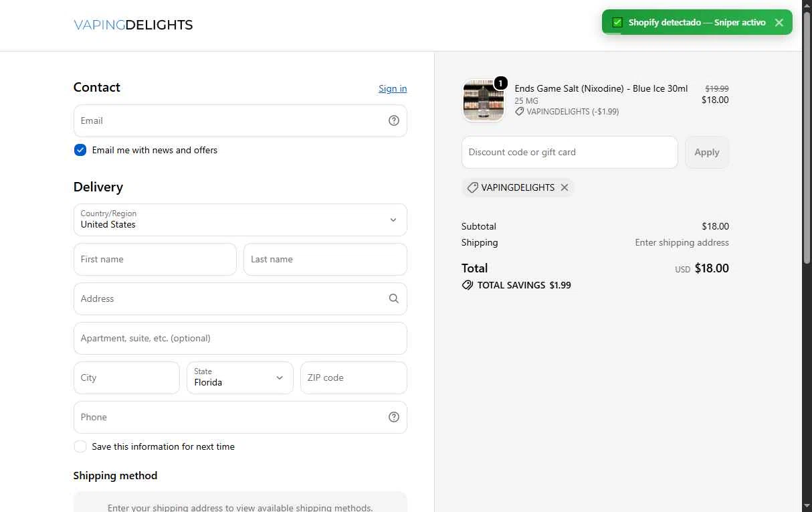Open the Country/Region dropdown
Image resolution: width=812 pixels, height=512 pixels.
click(240, 220)
